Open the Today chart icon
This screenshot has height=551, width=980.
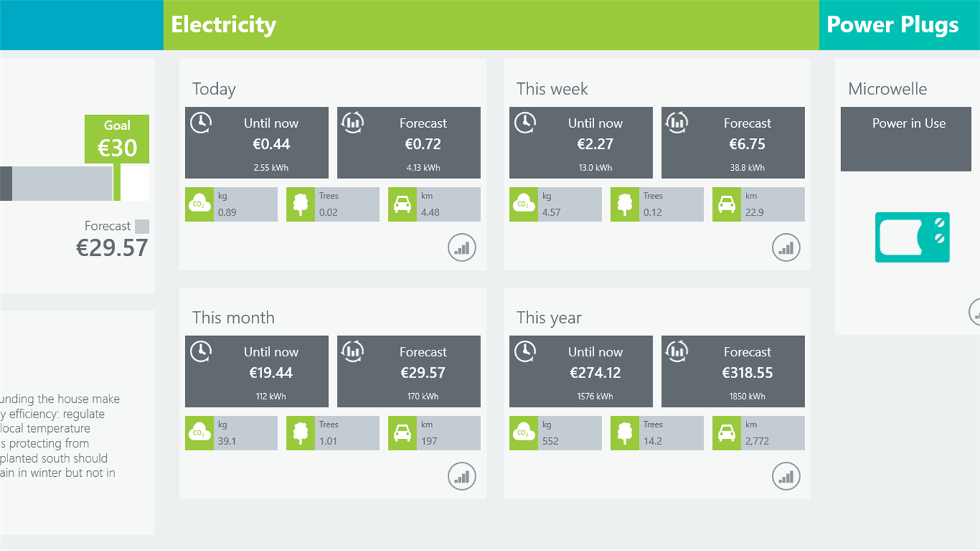(x=462, y=248)
